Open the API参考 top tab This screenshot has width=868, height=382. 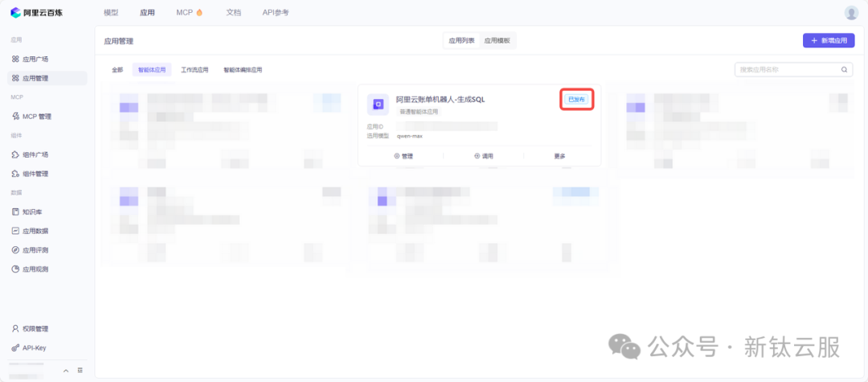[x=275, y=13]
